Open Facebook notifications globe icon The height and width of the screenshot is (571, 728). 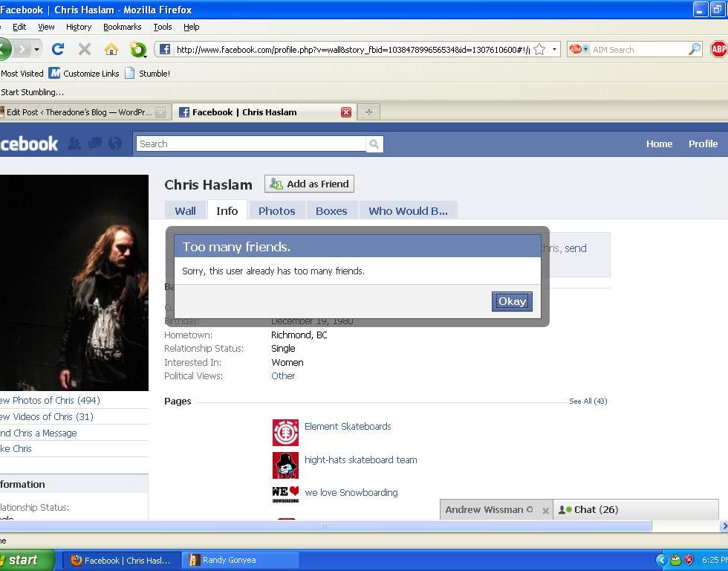click(x=115, y=143)
